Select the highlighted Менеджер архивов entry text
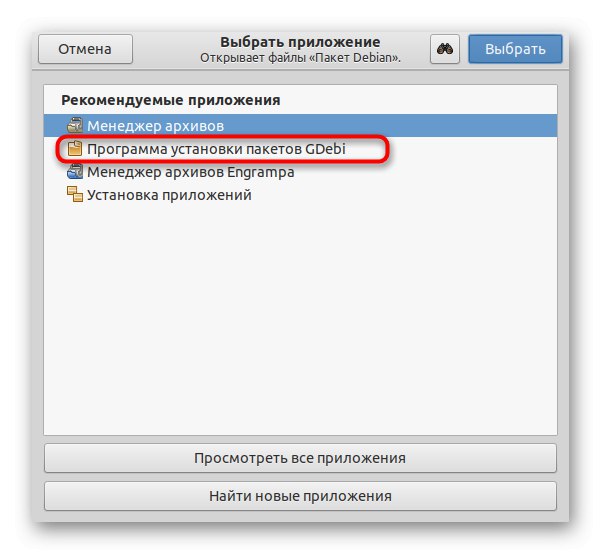601x554 pixels. [155, 126]
